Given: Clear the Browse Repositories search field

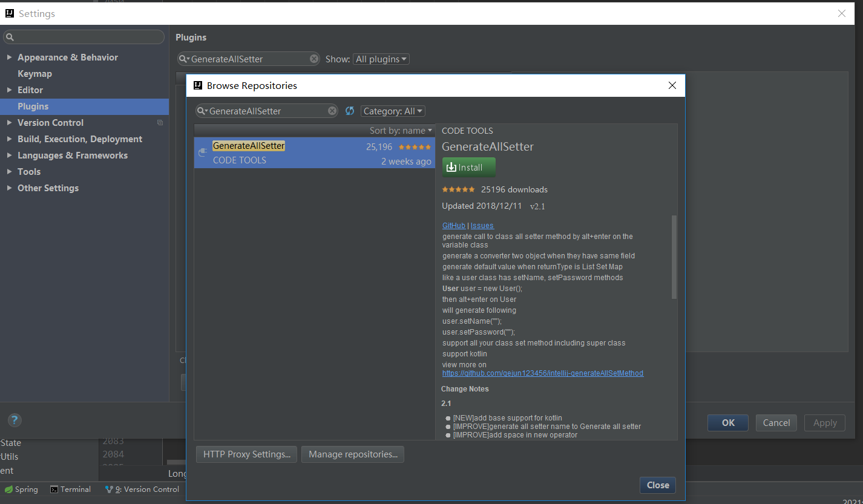Looking at the screenshot, I should pyautogui.click(x=332, y=111).
